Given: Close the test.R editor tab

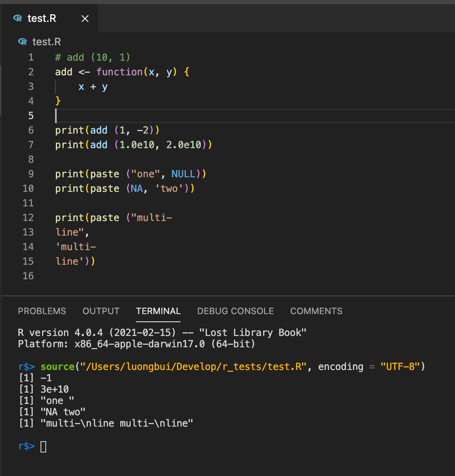Looking at the screenshot, I should click(x=85, y=18).
